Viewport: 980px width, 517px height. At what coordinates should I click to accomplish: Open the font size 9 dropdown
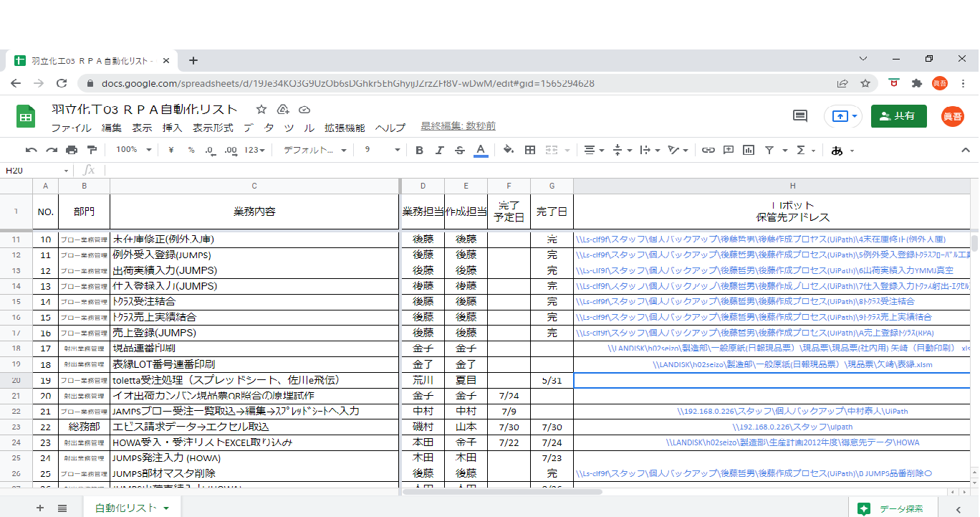(x=382, y=150)
